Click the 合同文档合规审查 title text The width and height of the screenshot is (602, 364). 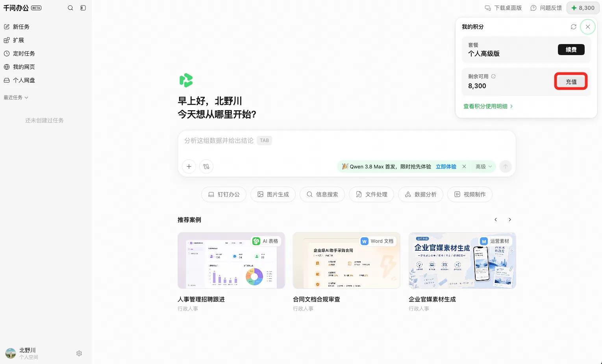tap(317, 299)
